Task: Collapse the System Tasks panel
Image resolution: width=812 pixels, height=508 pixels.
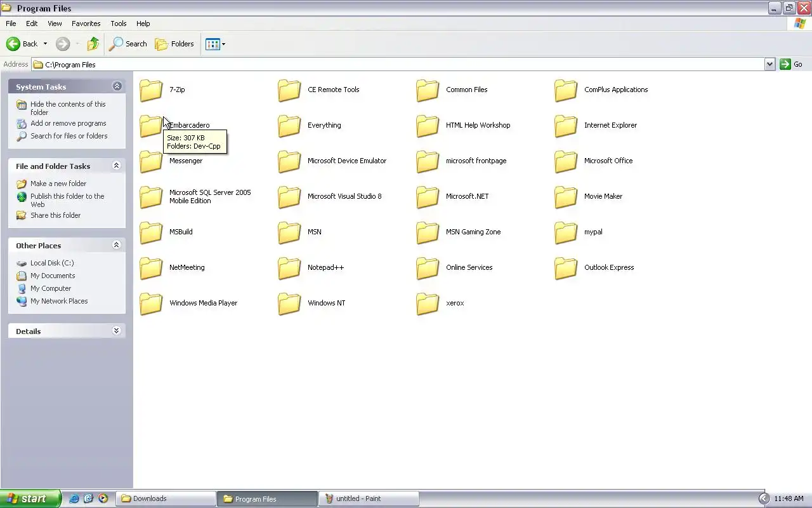Action: 117,86
